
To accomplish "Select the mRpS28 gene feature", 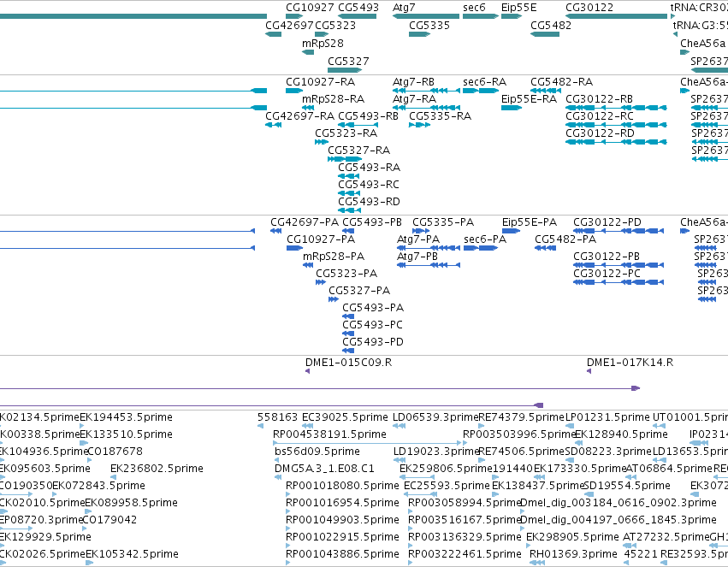I will tap(308, 52).
